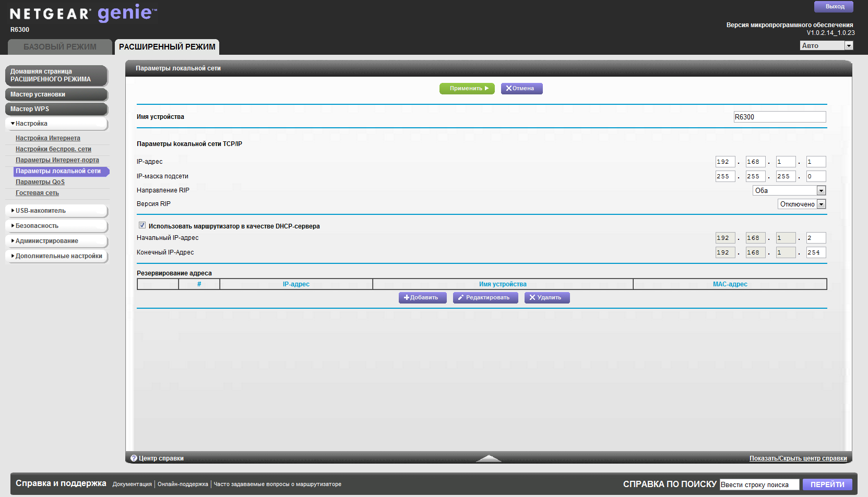This screenshot has width=868, height=497.
Task: Click the # column header in reservation table
Action: click(199, 284)
